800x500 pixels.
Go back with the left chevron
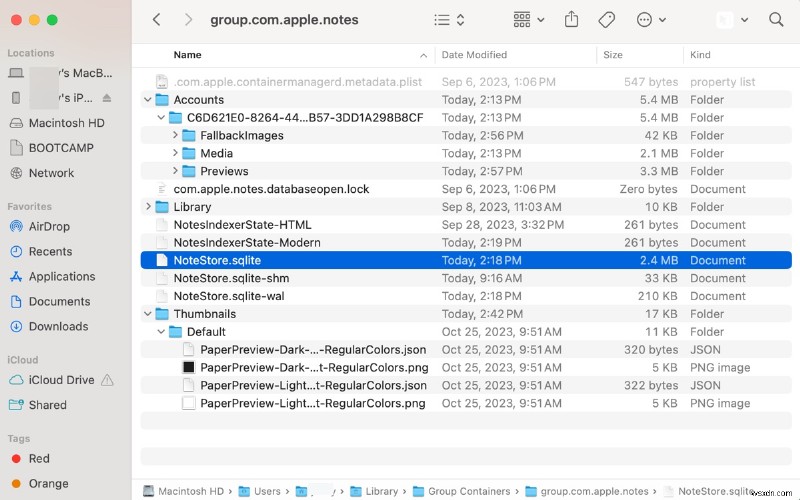[157, 20]
